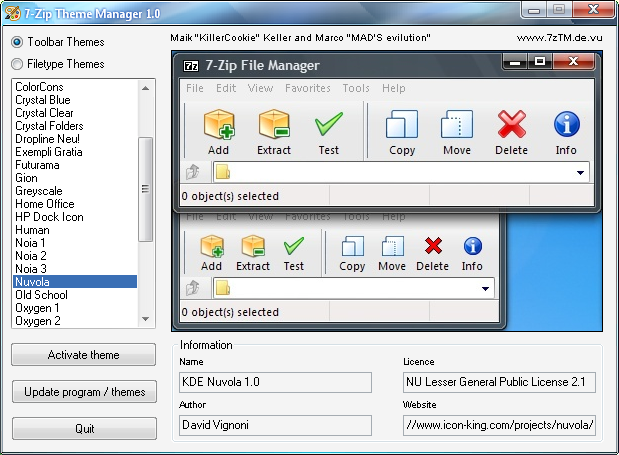The width and height of the screenshot is (619, 455).
Task: Click the large blue Info icon
Action: pyautogui.click(x=566, y=124)
